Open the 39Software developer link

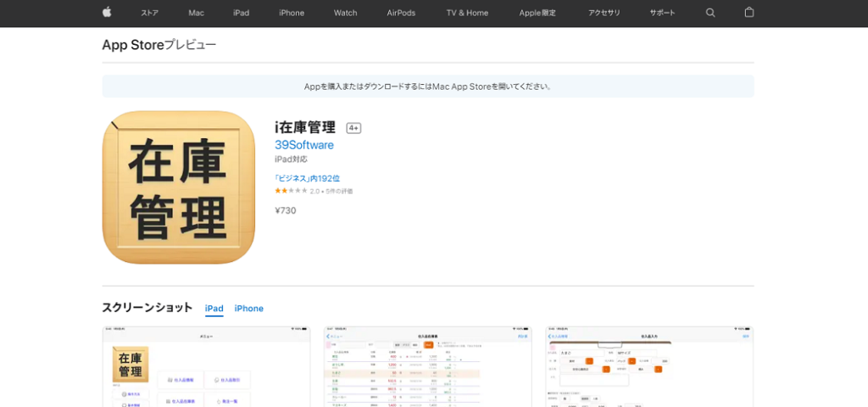click(x=304, y=145)
